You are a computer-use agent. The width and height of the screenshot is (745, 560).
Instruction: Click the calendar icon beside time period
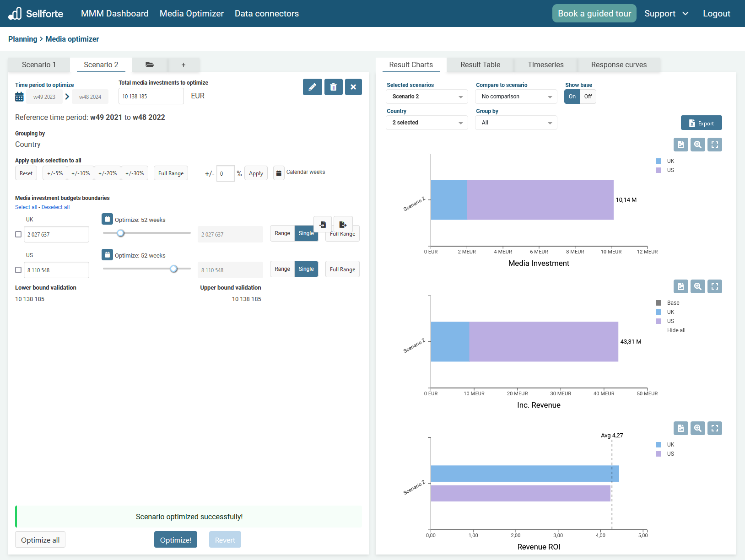(19, 97)
